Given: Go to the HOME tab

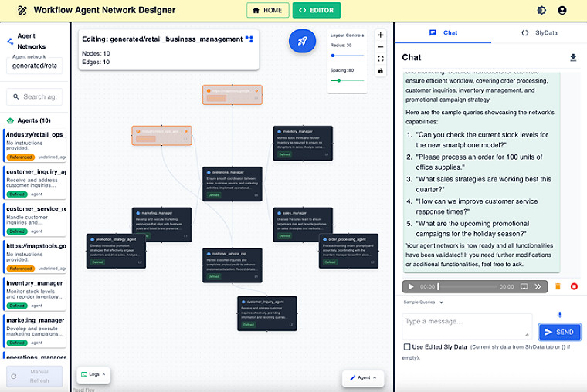Looking at the screenshot, I should pos(267,11).
